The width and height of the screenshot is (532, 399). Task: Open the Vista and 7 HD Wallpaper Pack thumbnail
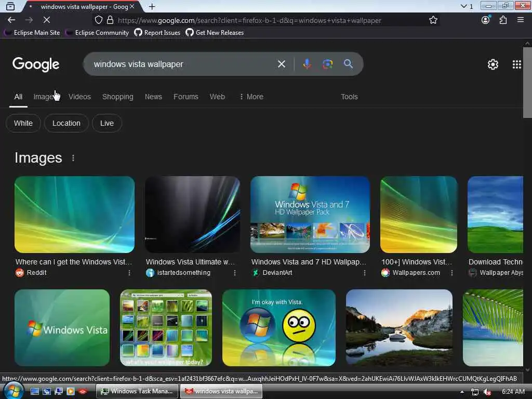[x=310, y=215]
